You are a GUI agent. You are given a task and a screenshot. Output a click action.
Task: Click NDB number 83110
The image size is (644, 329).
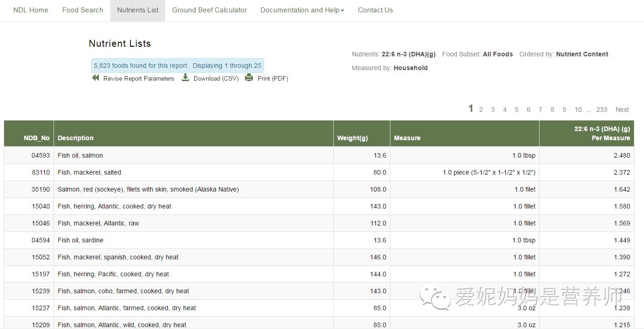coord(41,172)
